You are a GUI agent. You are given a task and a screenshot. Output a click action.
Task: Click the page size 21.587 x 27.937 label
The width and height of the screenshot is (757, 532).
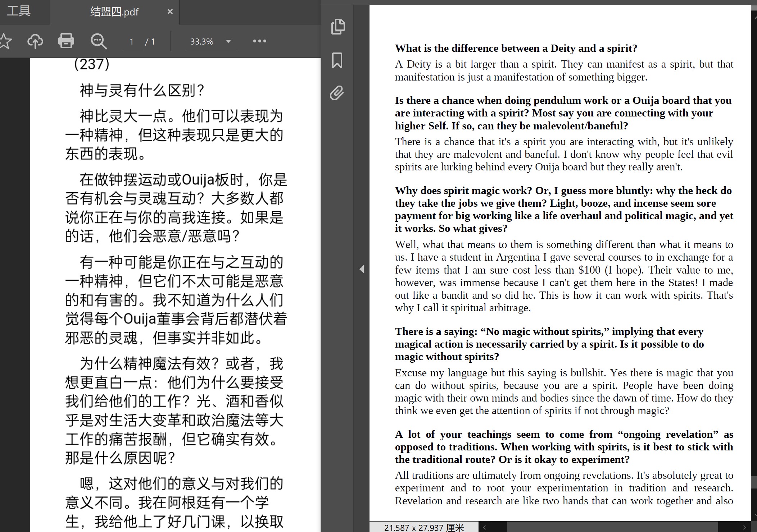point(424,528)
